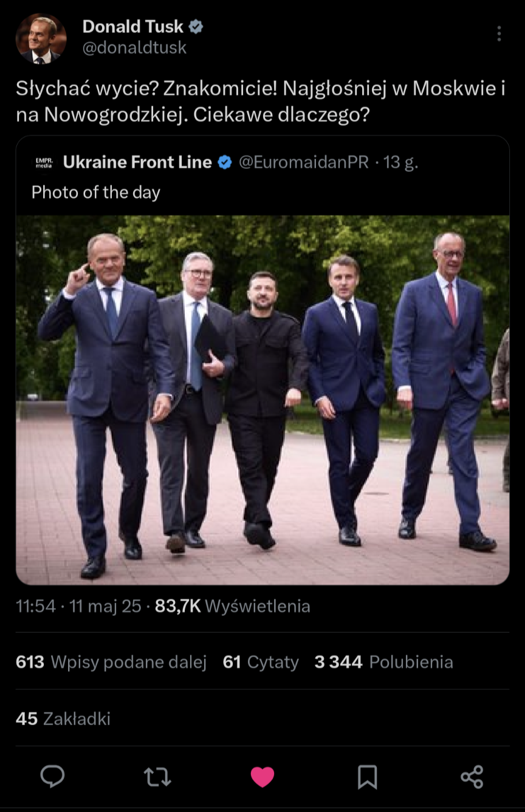Open the @donaldtusk handle

pos(134,47)
